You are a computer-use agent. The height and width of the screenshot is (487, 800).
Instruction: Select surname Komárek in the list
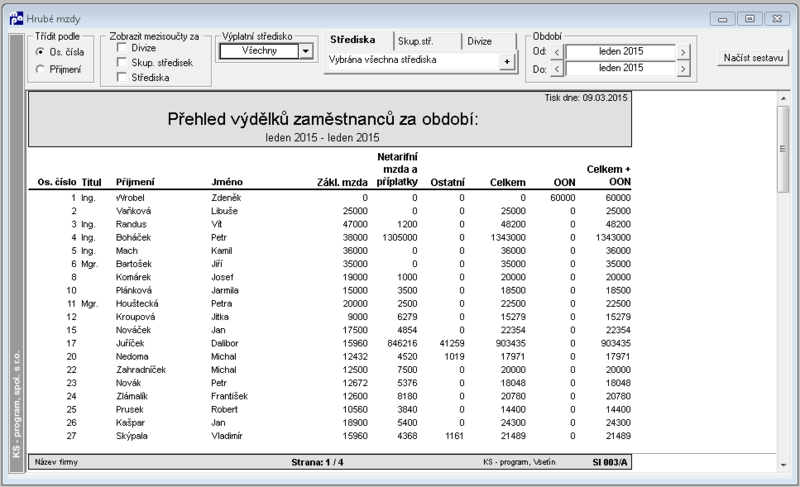tap(133, 277)
